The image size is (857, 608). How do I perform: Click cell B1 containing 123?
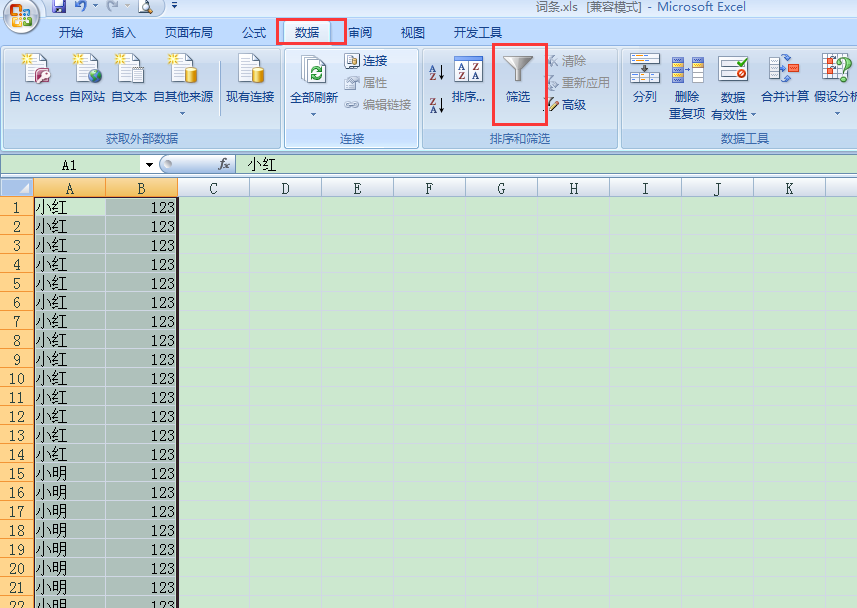coord(142,207)
